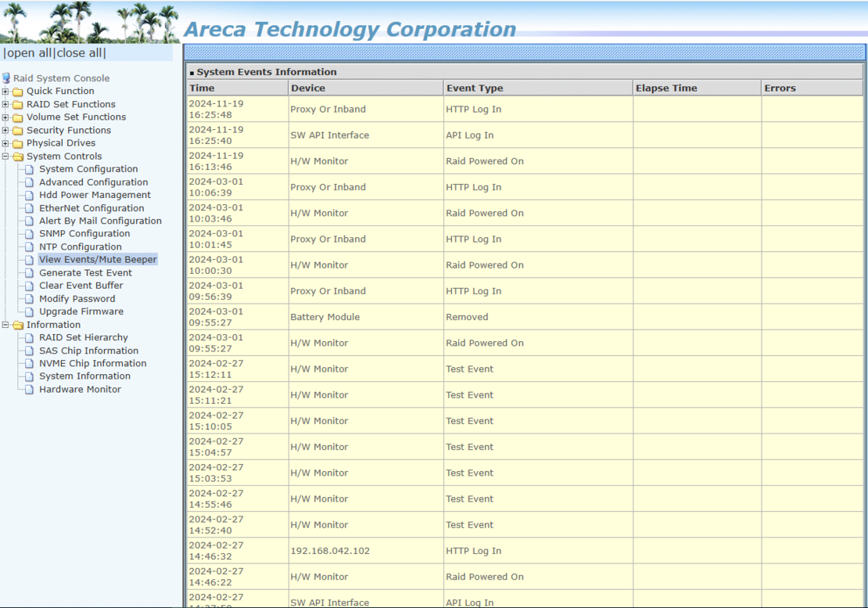The image size is (868, 608).
Task: Click the folder icon beside Physical Drives
Action: (x=16, y=142)
